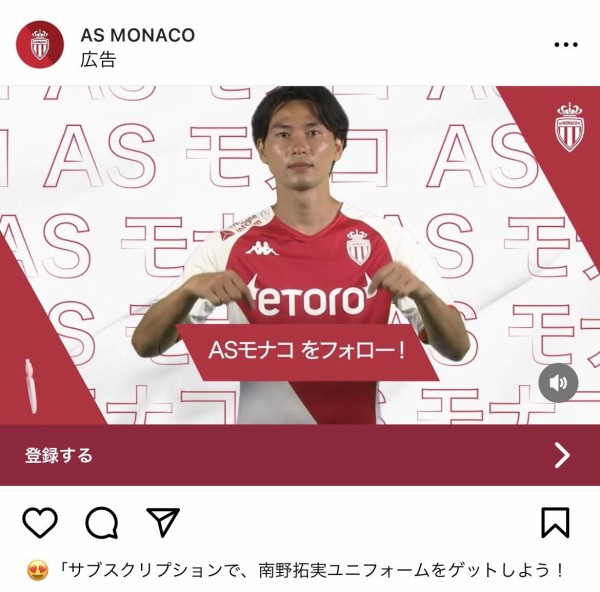Tap the Kappa logo on the jersey

(x=262, y=249)
